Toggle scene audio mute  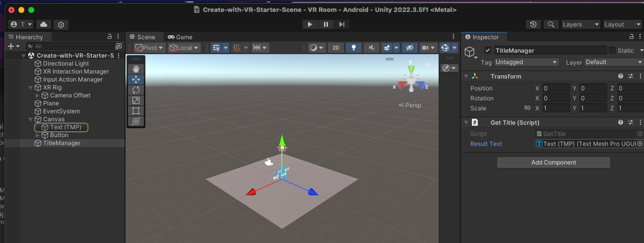point(372,48)
